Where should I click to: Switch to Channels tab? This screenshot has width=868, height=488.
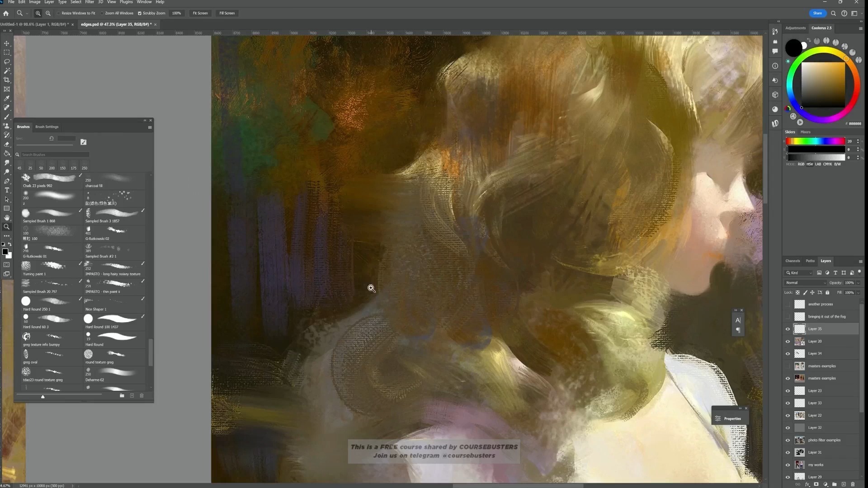pos(793,261)
